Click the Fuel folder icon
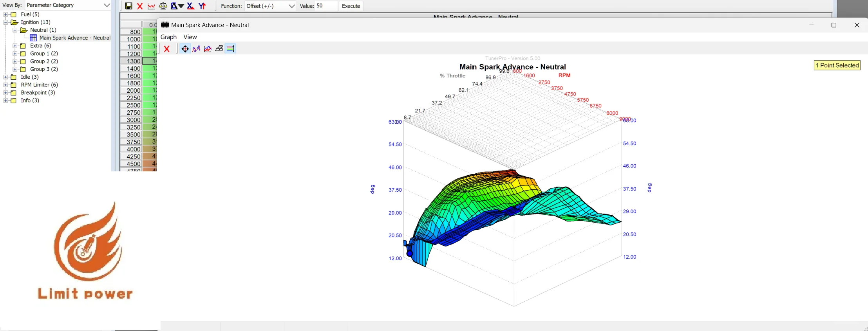Screen dimensions: 868x331 click(x=13, y=14)
